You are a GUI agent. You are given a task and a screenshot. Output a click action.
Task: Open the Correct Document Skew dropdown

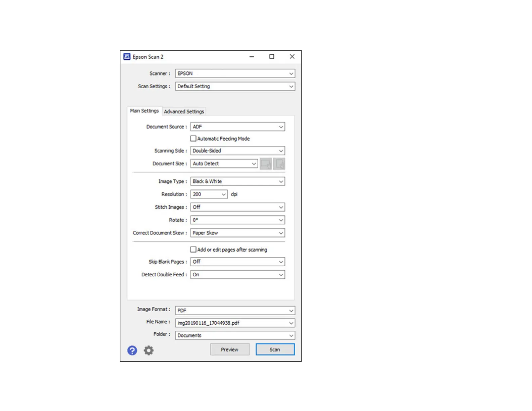click(x=238, y=233)
